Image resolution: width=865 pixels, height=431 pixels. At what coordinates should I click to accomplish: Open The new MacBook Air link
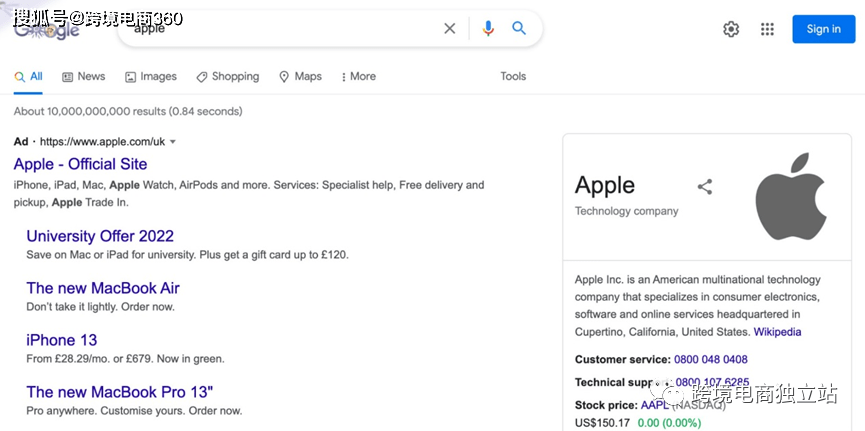coord(103,288)
